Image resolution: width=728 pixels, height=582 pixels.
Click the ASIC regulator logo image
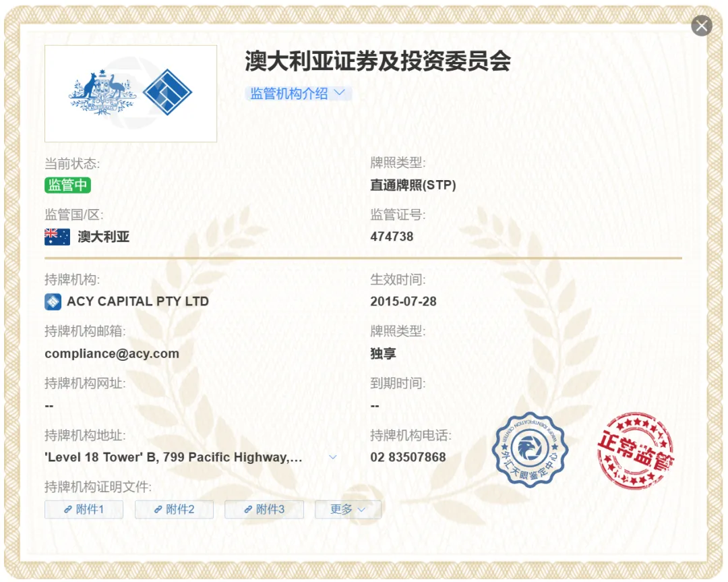pyautogui.click(x=131, y=93)
